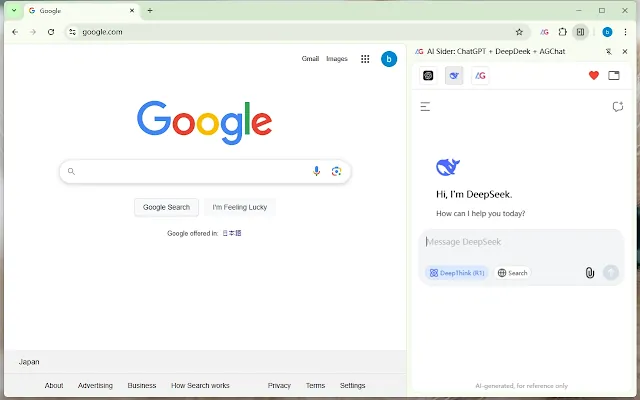The width and height of the screenshot is (640, 400).
Task: Open Chrome profile avatar in toolbar
Action: [x=607, y=32]
